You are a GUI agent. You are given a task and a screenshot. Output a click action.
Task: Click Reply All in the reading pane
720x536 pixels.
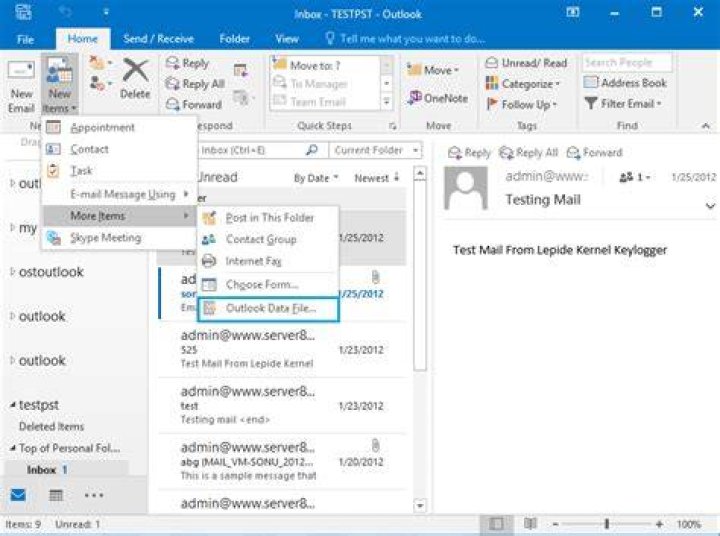pos(529,152)
